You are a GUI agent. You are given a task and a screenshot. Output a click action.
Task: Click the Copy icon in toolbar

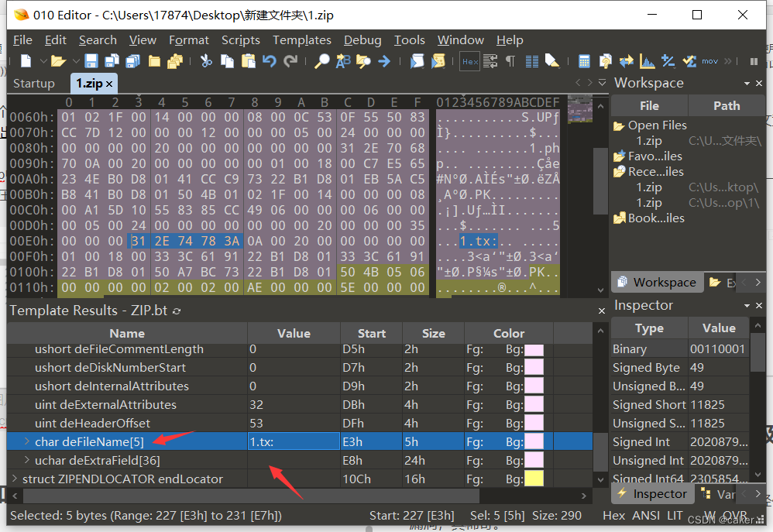point(227,61)
